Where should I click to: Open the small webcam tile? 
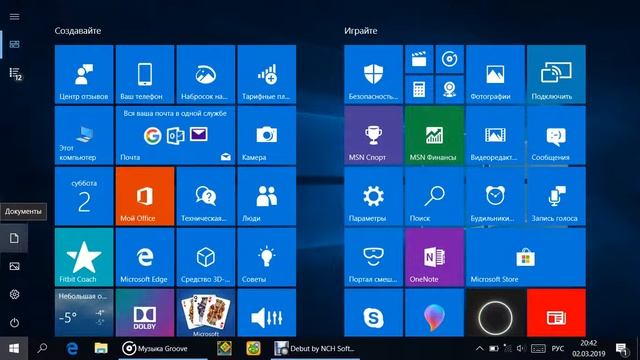pyautogui.click(x=449, y=89)
